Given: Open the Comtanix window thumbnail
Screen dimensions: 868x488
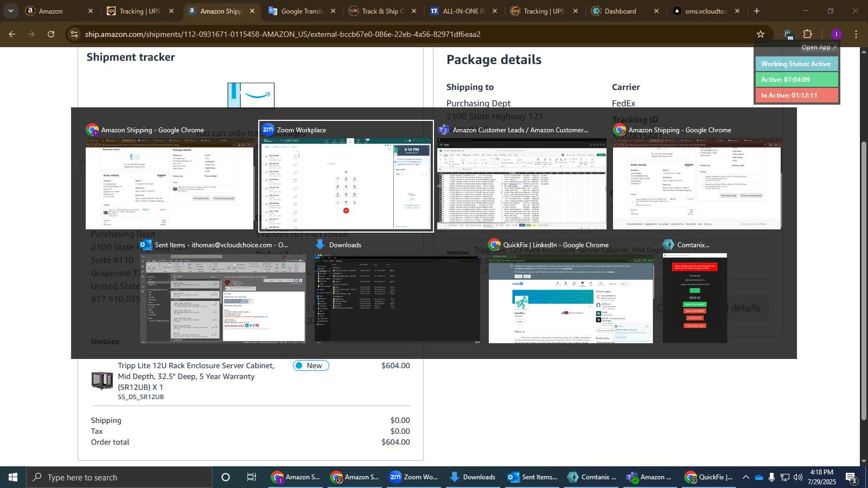Looking at the screenshot, I should (x=695, y=299).
